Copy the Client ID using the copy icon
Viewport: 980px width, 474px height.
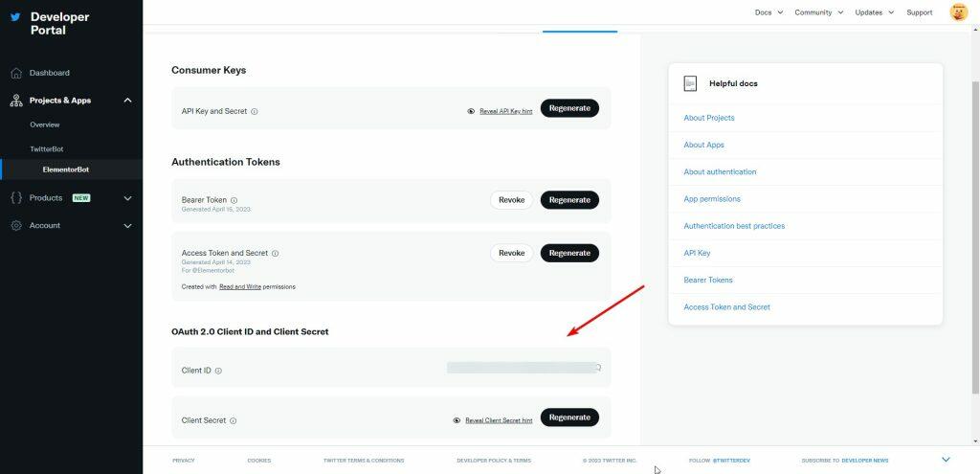pyautogui.click(x=598, y=367)
